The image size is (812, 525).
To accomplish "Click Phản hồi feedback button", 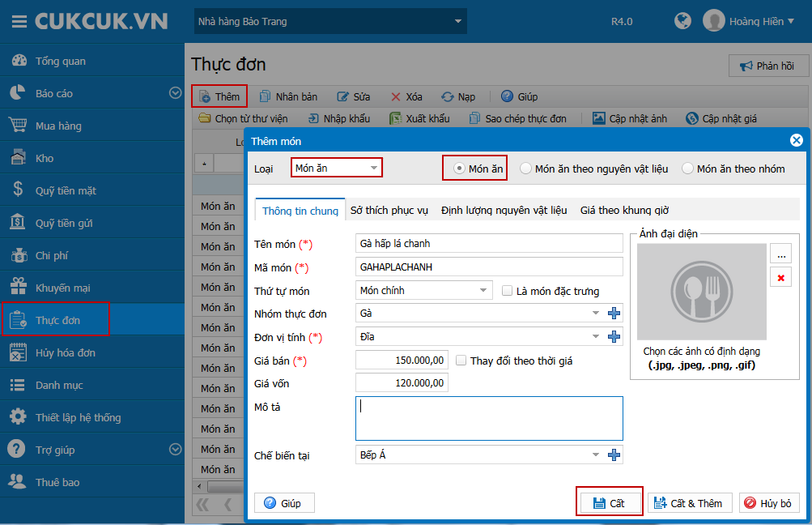I will [768, 66].
